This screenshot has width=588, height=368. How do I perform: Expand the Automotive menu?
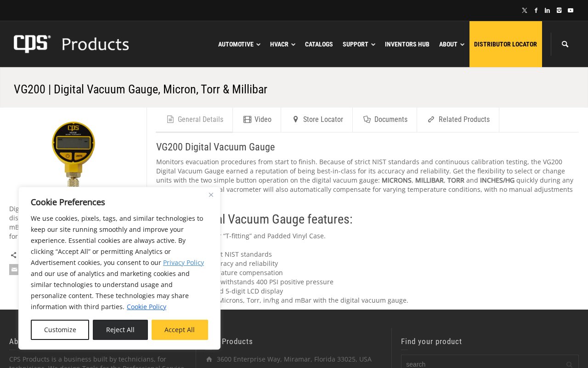(239, 44)
